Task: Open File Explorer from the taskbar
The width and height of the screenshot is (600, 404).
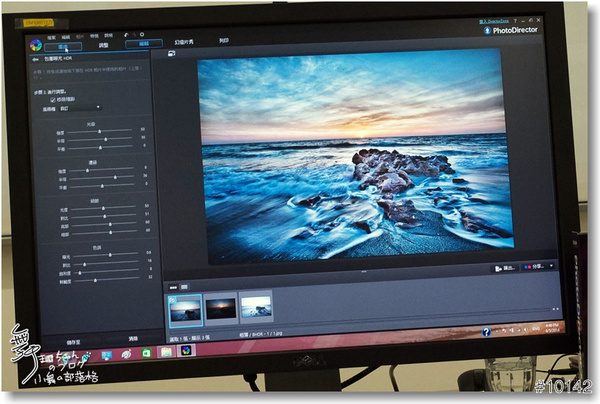Action: [166, 352]
